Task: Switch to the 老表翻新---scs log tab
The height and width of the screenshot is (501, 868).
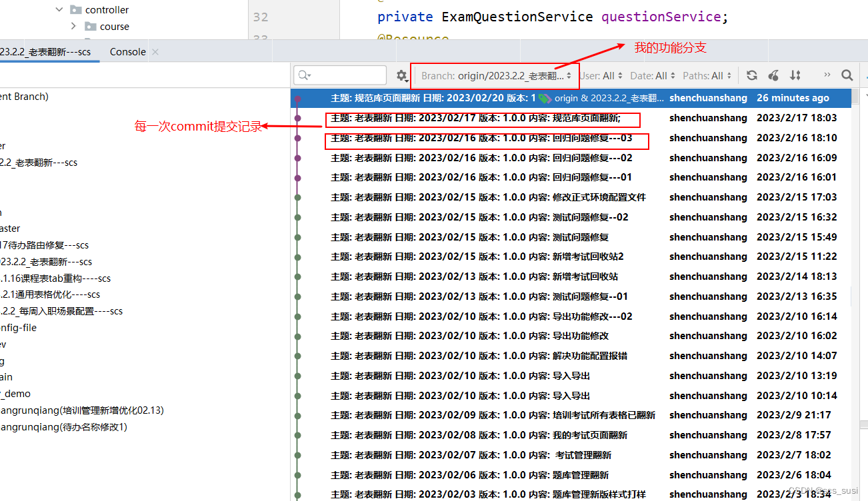Action: (x=45, y=52)
